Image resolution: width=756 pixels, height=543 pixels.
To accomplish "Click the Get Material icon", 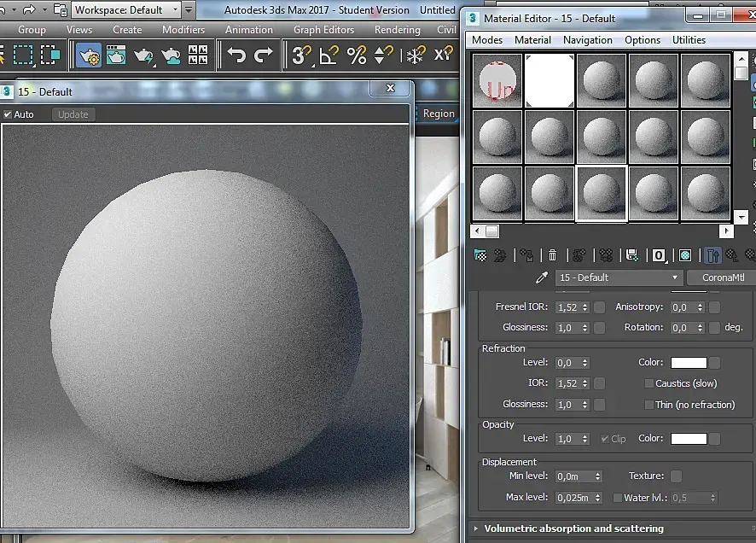I will point(480,254).
